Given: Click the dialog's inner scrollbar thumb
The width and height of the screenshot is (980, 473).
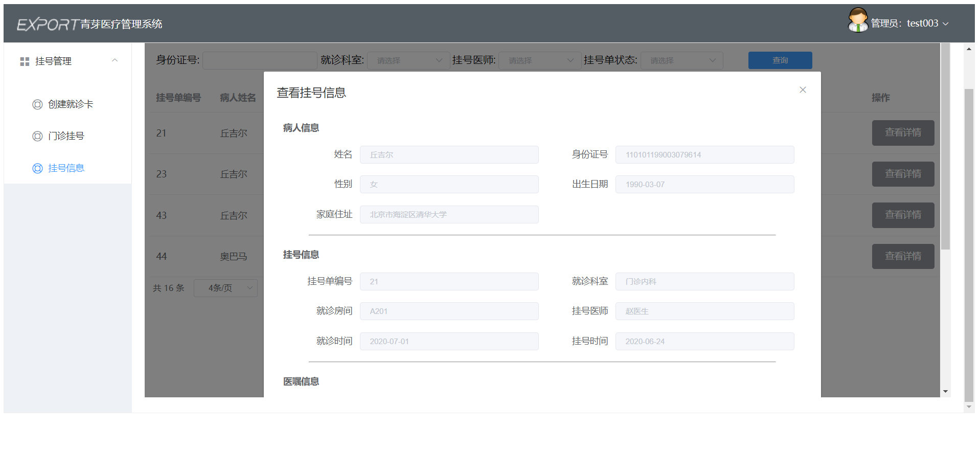Looking at the screenshot, I should [946, 147].
